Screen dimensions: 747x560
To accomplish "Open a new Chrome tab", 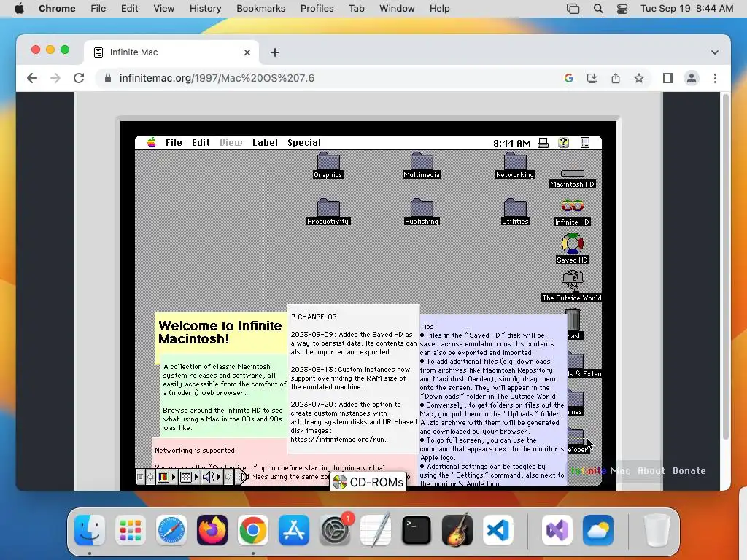I will (275, 52).
